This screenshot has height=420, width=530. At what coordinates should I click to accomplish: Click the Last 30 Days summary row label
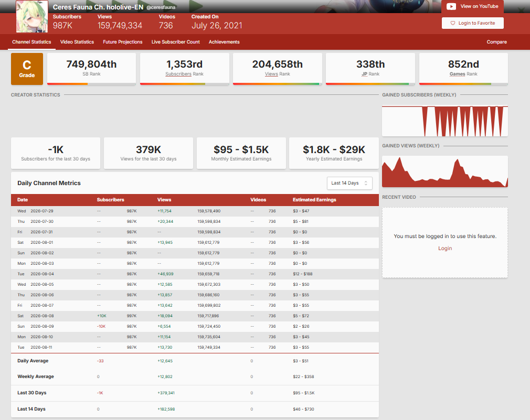point(32,393)
